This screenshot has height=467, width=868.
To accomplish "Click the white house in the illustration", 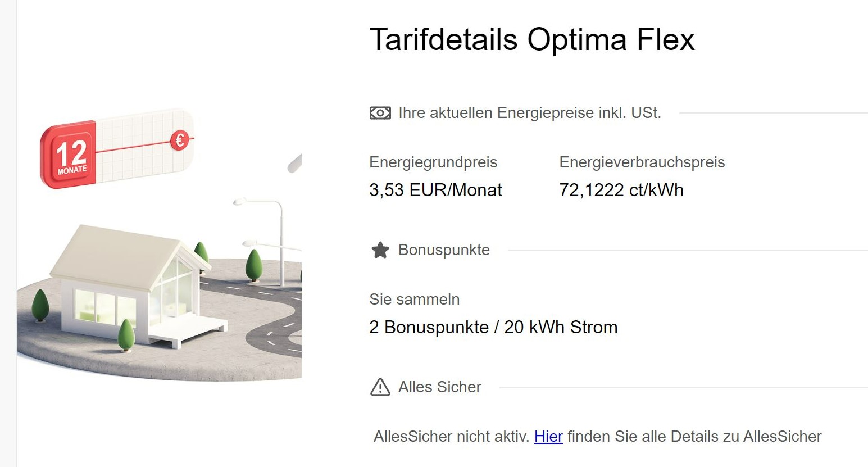I will (x=132, y=284).
